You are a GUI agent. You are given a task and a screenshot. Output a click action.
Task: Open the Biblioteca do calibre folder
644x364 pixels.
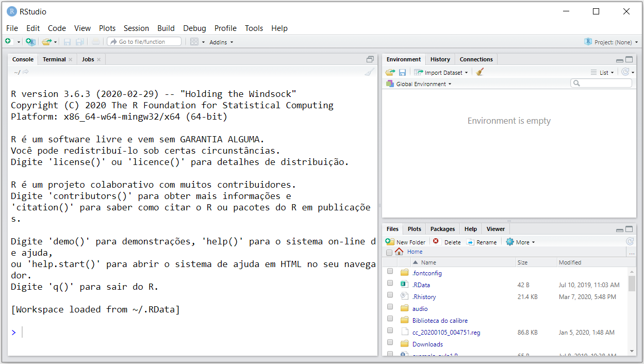coord(440,321)
